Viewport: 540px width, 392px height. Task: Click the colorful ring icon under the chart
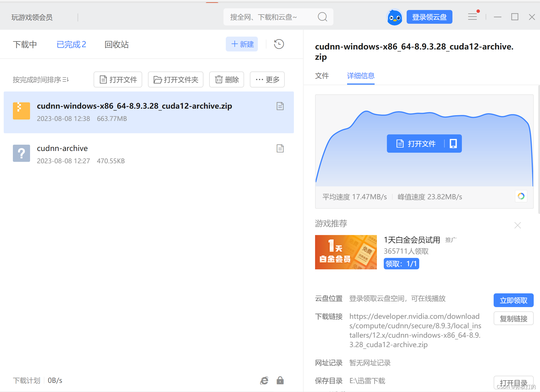(x=521, y=196)
